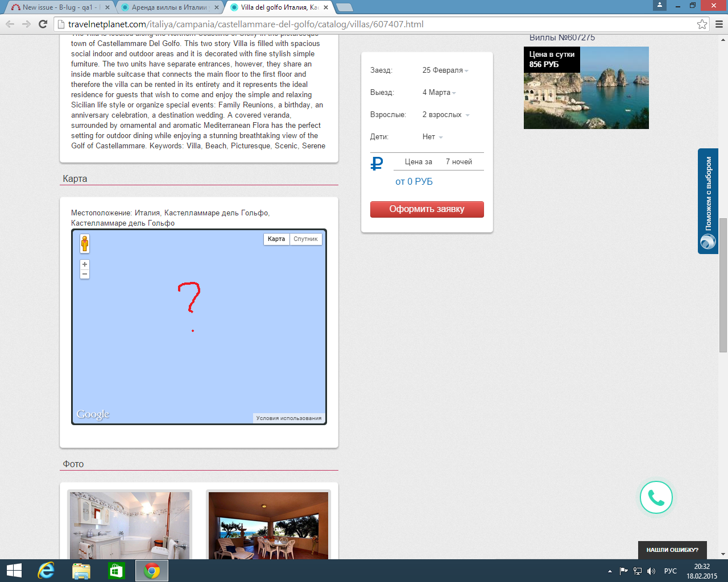Expand the Дети dropdown
Screen dimensions: 728x582
[x=432, y=137]
